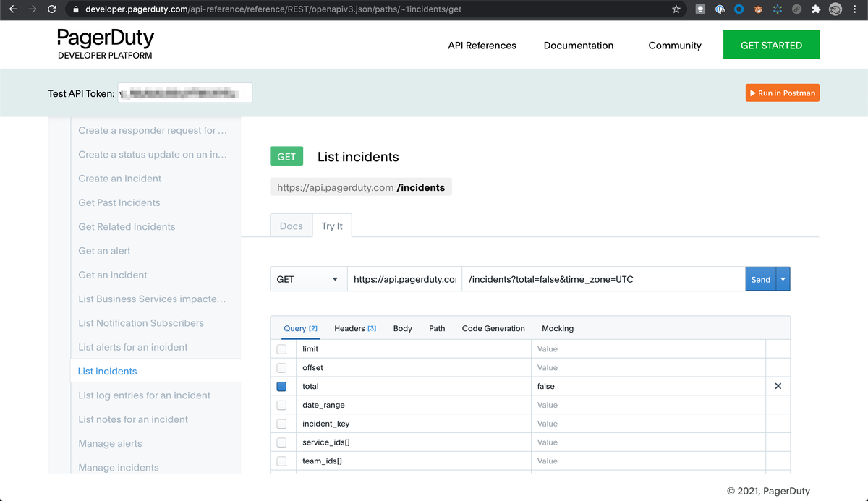Click the Run in Postman button
The width and height of the screenshot is (868, 501).
click(783, 93)
